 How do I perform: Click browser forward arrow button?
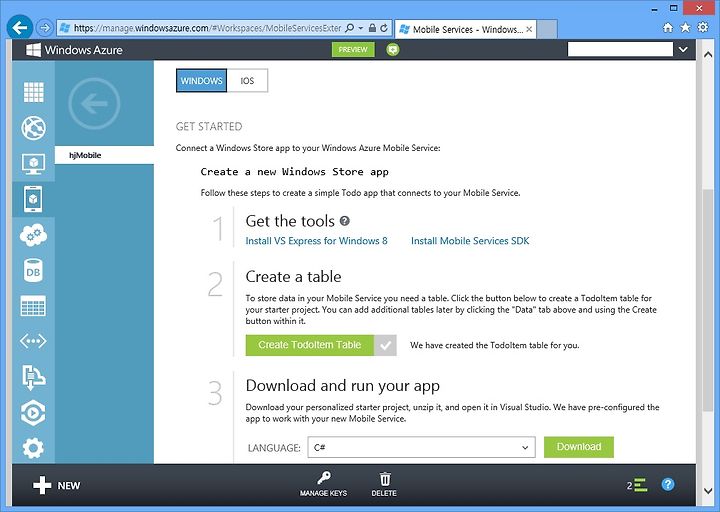(45, 28)
